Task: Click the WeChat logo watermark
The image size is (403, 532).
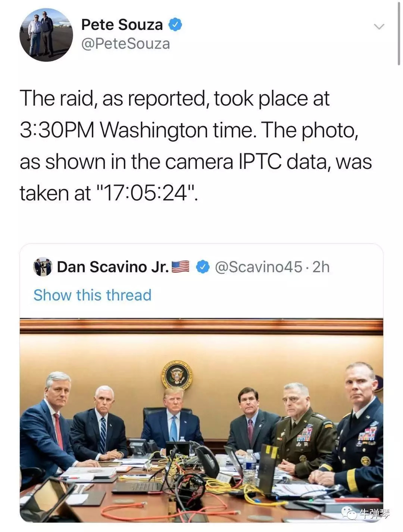Action: pos(349,514)
